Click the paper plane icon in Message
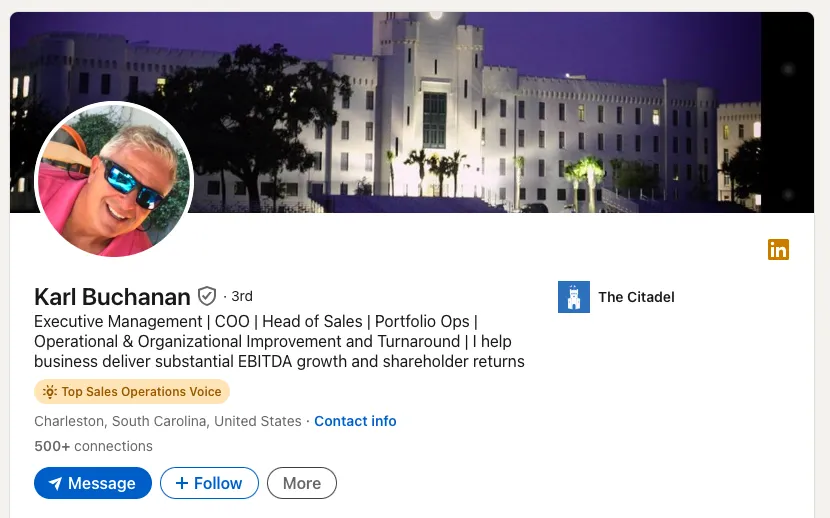Screen dimensions: 830x518 (x=55, y=483)
